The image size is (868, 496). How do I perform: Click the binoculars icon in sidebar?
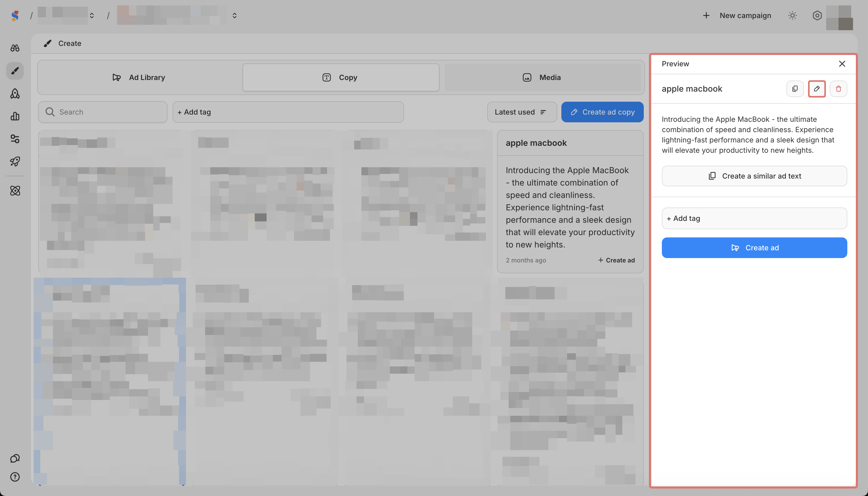[15, 48]
